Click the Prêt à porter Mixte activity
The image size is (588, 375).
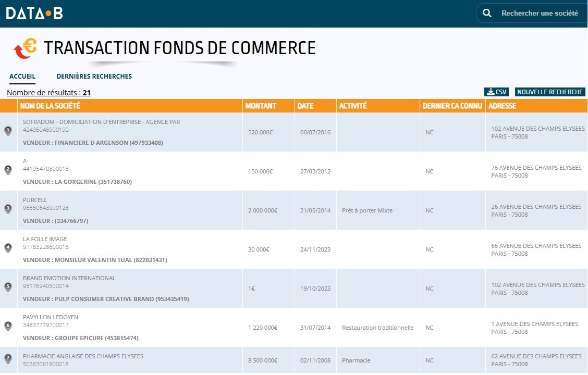pos(367,210)
